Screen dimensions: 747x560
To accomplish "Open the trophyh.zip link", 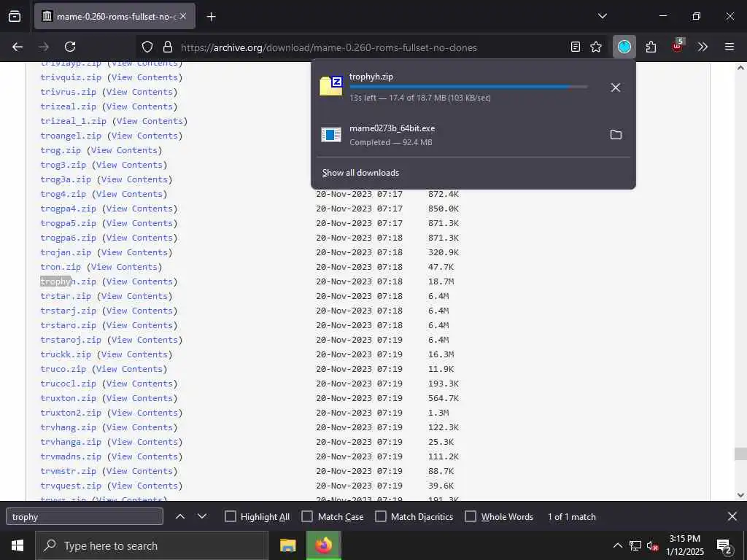I will pyautogui.click(x=68, y=281).
